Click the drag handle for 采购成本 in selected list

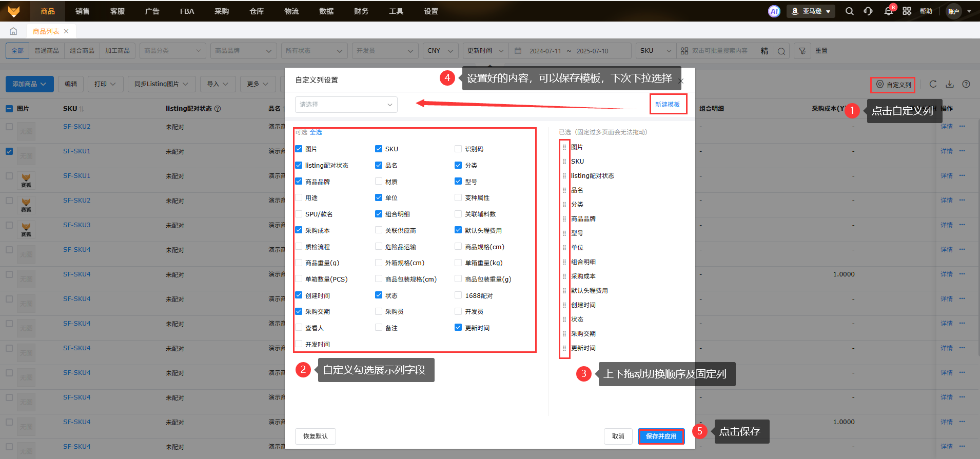564,276
